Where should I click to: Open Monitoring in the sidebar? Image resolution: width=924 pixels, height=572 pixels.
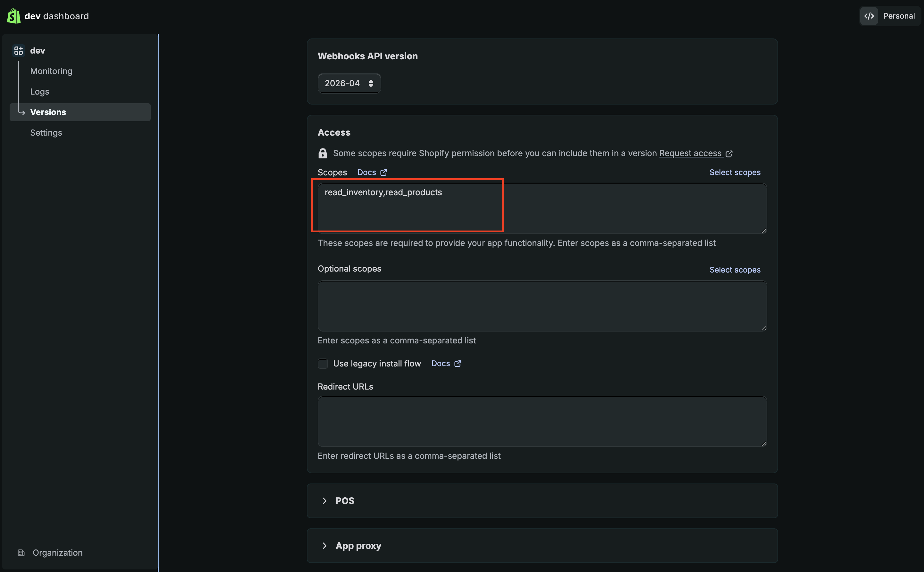[x=51, y=71]
